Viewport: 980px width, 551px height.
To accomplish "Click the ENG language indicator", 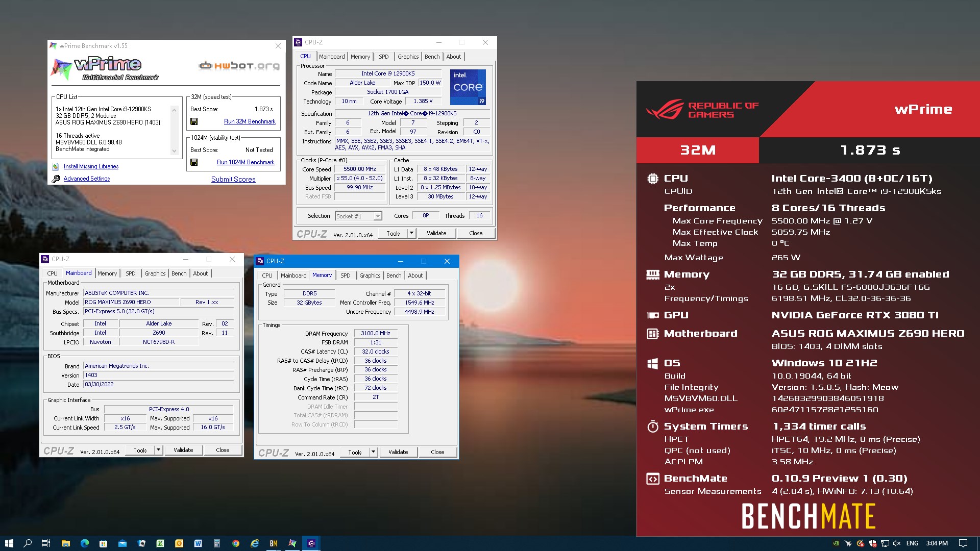I will pos(912,543).
